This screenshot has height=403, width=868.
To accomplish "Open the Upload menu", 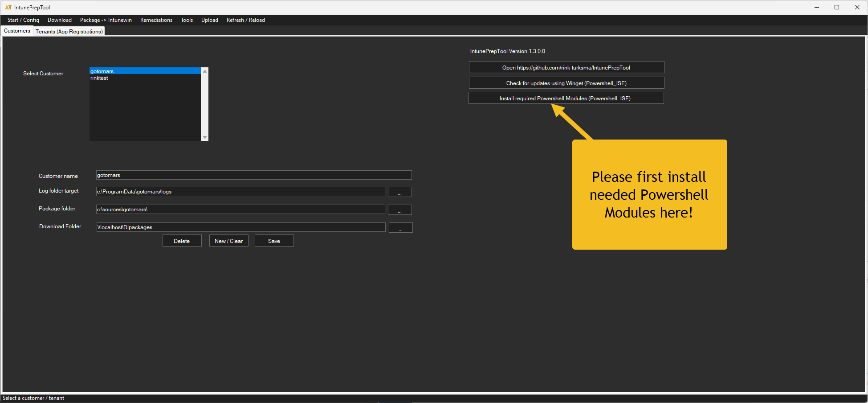I will 209,20.
